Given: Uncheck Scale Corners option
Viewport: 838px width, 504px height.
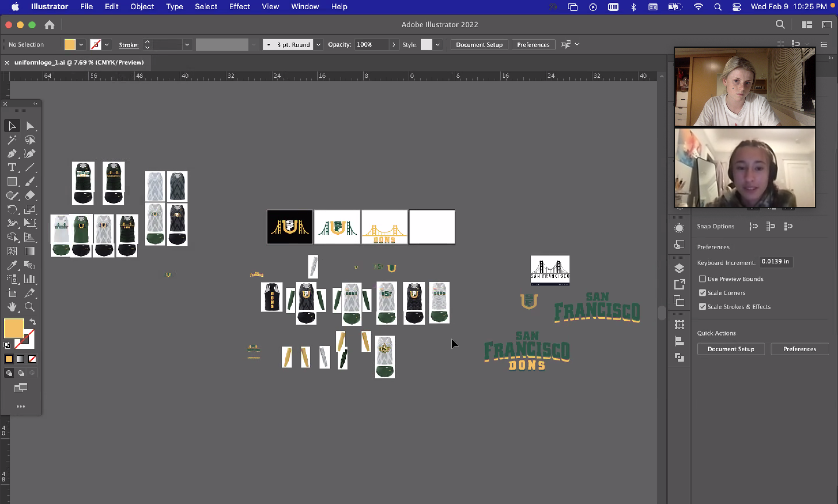Looking at the screenshot, I should [x=702, y=293].
